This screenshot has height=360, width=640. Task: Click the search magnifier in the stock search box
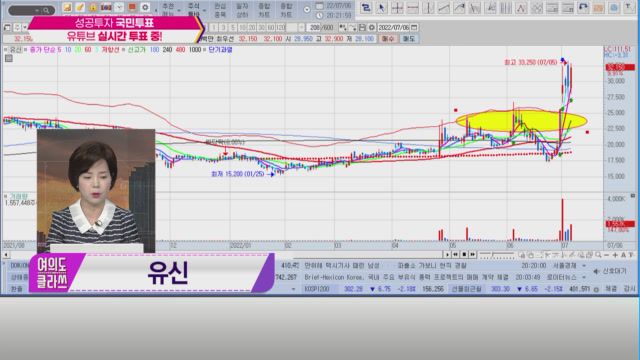(x=46, y=11)
